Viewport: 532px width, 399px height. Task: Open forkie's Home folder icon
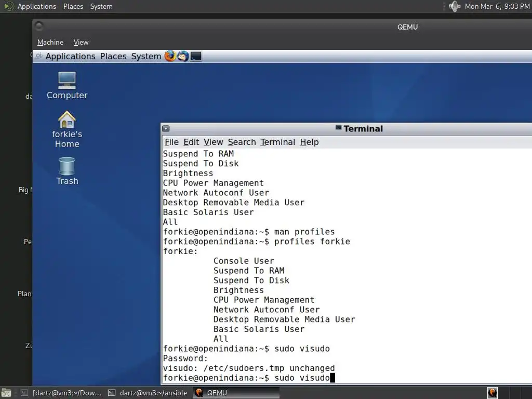tap(67, 129)
